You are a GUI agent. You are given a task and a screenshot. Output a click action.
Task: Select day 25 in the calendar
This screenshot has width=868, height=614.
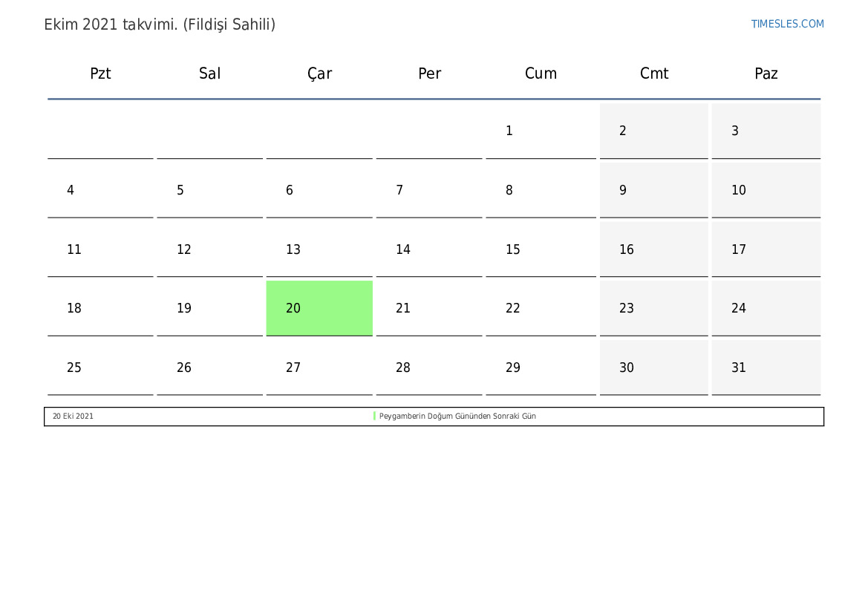click(100, 367)
